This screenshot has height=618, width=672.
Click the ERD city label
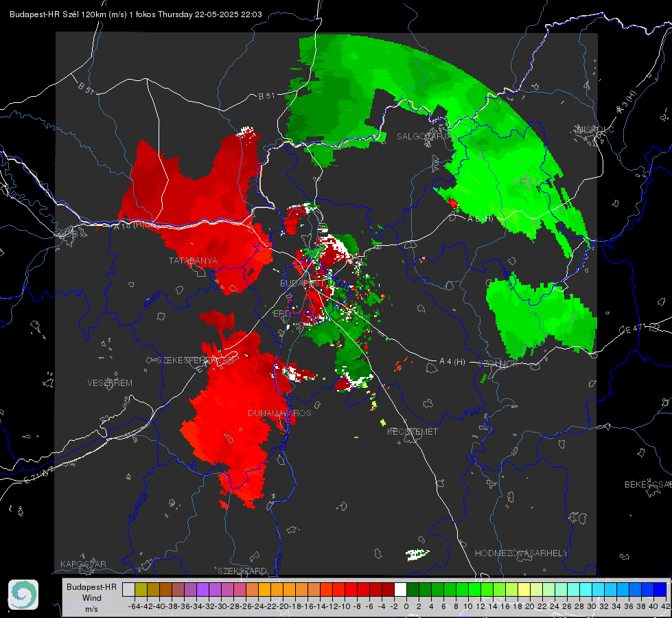281,314
